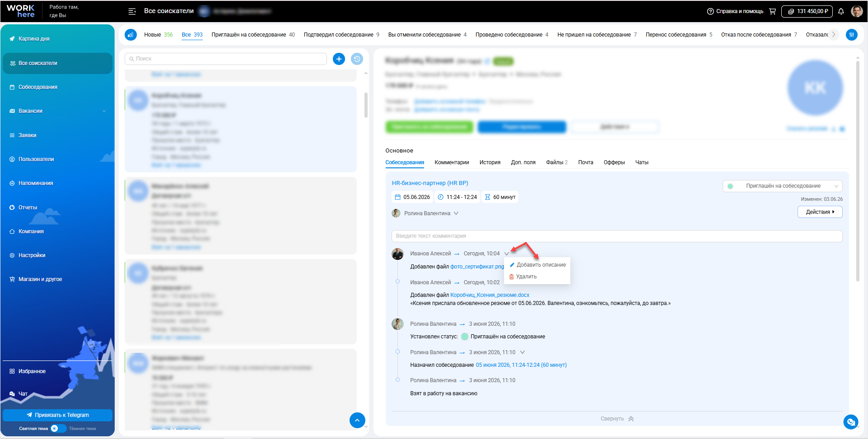
Task: Expand the Вакансии sidebar chevron
Action: [104, 111]
